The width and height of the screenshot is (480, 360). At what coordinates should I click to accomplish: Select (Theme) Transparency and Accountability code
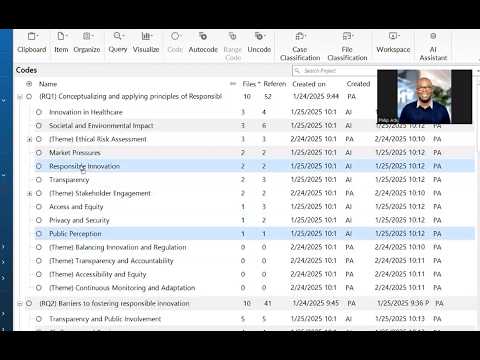111,261
